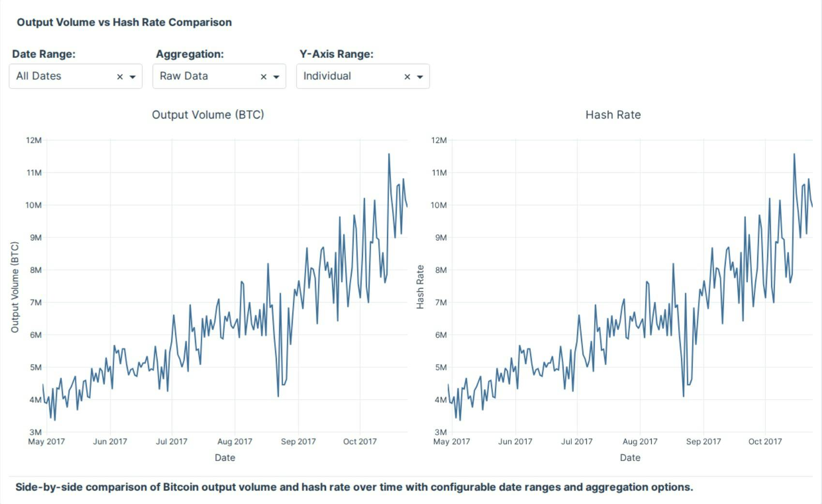Click the 'Date' axis label under the Hash Rate chart
This screenshot has width=822, height=504.
(x=630, y=457)
